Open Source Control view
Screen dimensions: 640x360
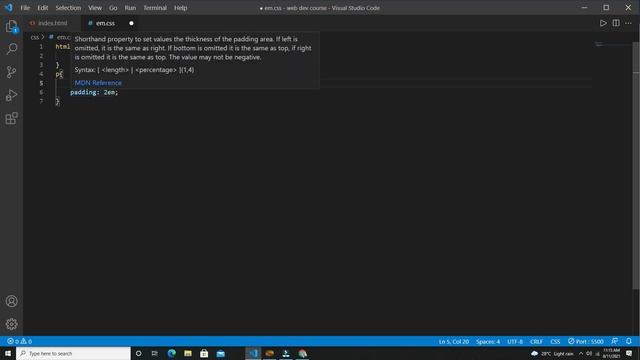(x=11, y=72)
